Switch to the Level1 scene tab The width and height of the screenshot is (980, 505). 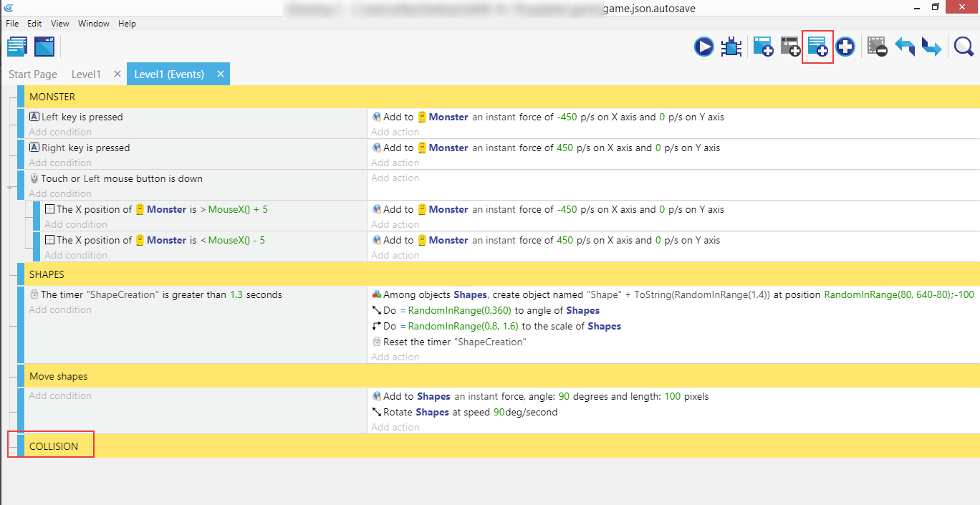tap(86, 74)
